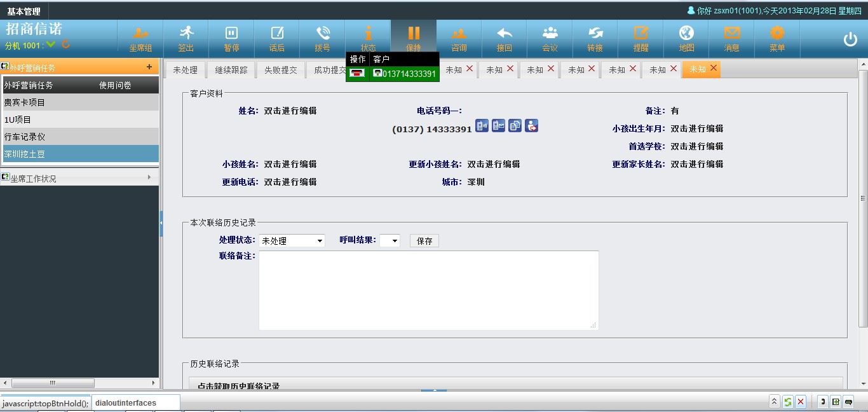Click the call phone icon beside number 14333391
The image size is (868, 412).
coord(482,126)
